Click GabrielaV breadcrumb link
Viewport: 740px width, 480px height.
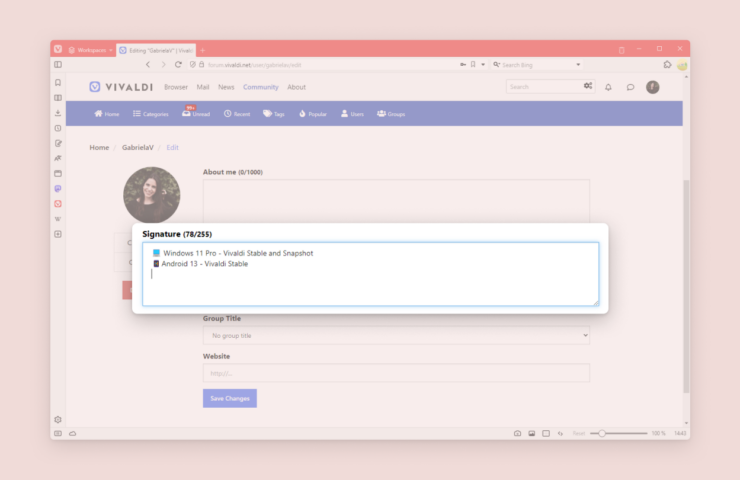[x=138, y=147]
